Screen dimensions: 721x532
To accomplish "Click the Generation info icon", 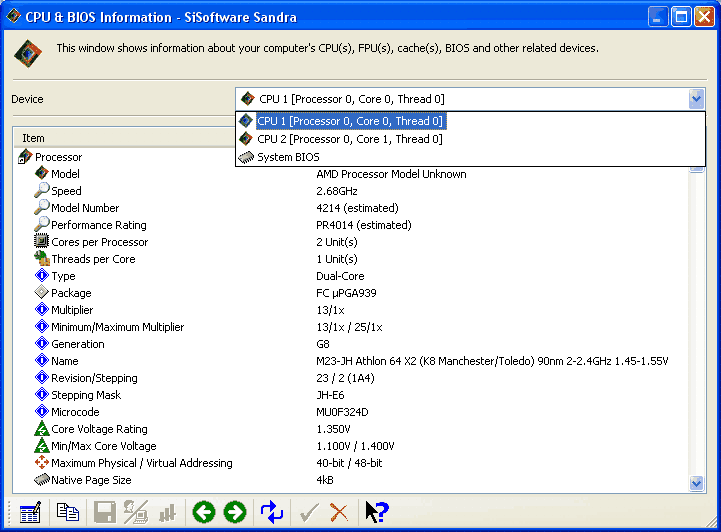I will click(41, 343).
